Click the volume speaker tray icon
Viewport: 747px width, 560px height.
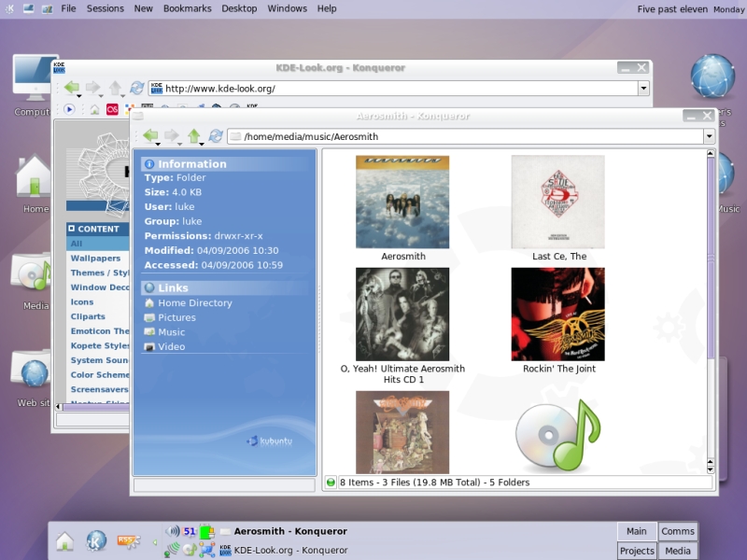point(173,531)
